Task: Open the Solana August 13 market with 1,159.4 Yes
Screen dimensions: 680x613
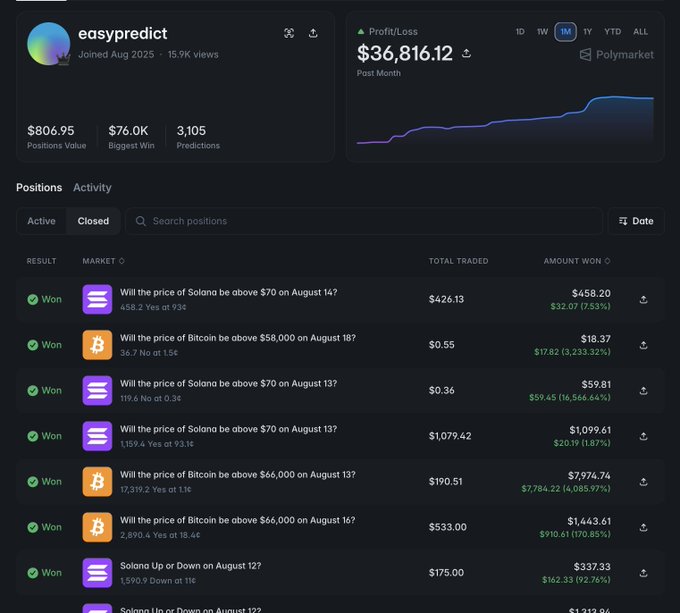Action: [229, 429]
